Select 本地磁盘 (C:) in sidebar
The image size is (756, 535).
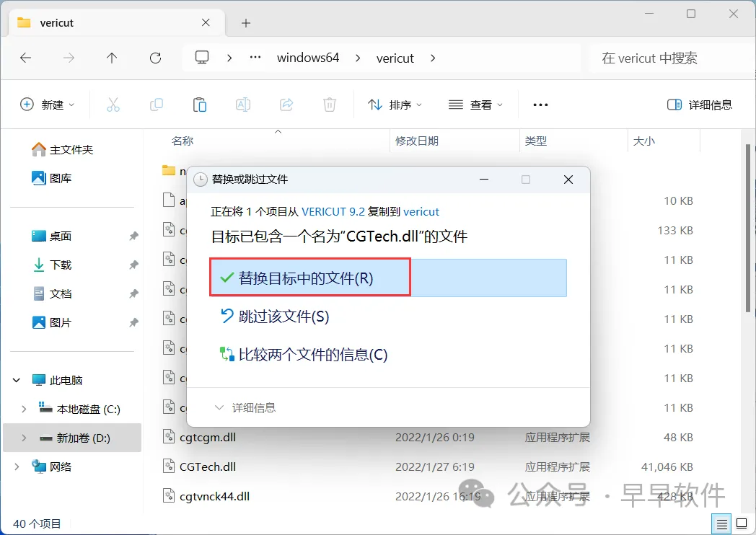coord(79,410)
